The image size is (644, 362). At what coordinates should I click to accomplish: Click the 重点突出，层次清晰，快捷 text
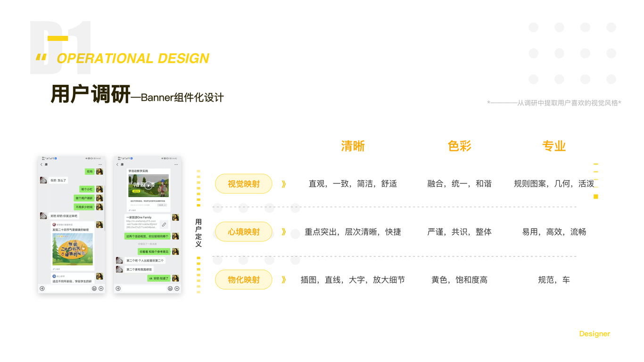click(x=353, y=232)
